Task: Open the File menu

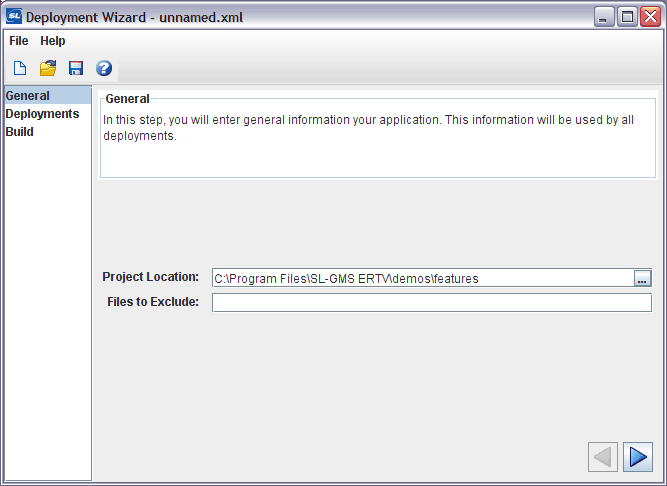Action: point(19,41)
